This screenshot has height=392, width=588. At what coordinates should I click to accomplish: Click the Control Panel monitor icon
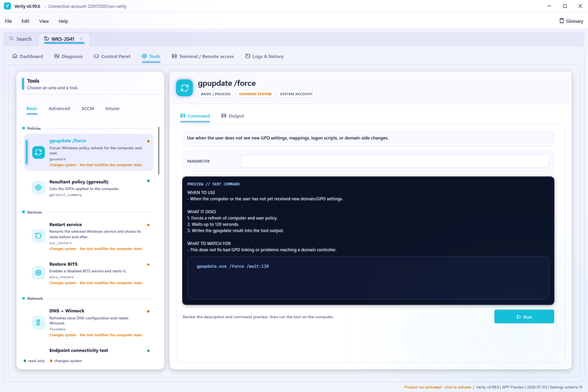pyautogui.click(x=96, y=56)
